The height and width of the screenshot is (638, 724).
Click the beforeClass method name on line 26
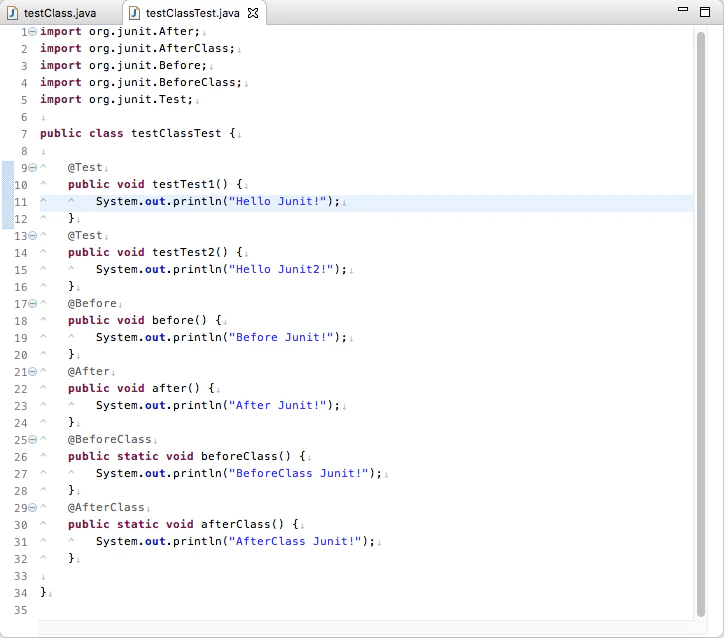click(239, 456)
